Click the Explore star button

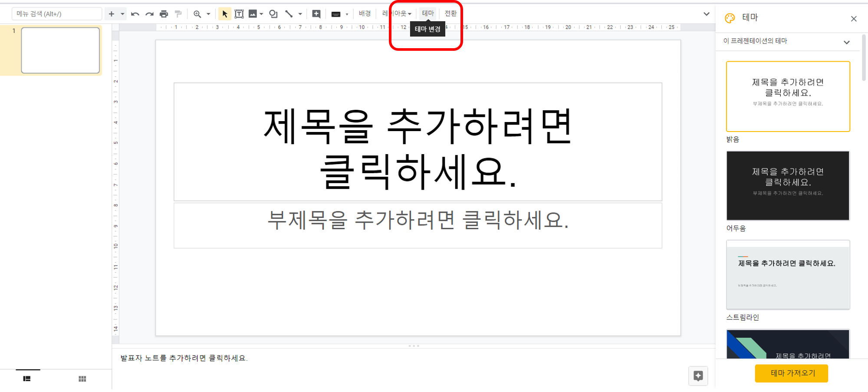point(698,376)
